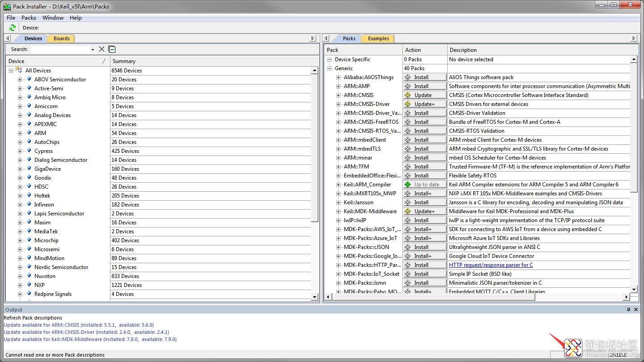Viewport: 644px width, 362px height.
Task: Open the File menu
Action: (x=11, y=18)
